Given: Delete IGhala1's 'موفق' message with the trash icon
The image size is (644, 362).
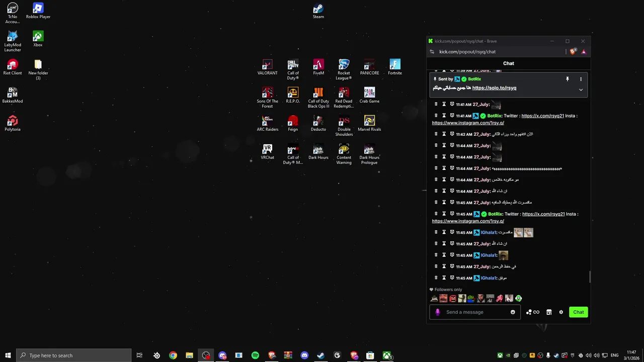Looking at the screenshot, I should (x=436, y=278).
